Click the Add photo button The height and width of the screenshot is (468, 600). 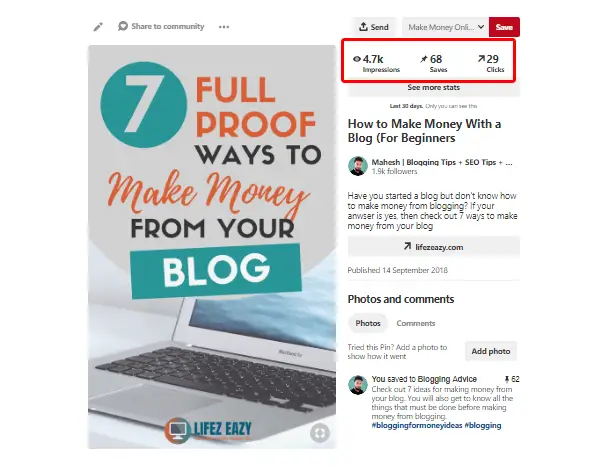click(491, 351)
